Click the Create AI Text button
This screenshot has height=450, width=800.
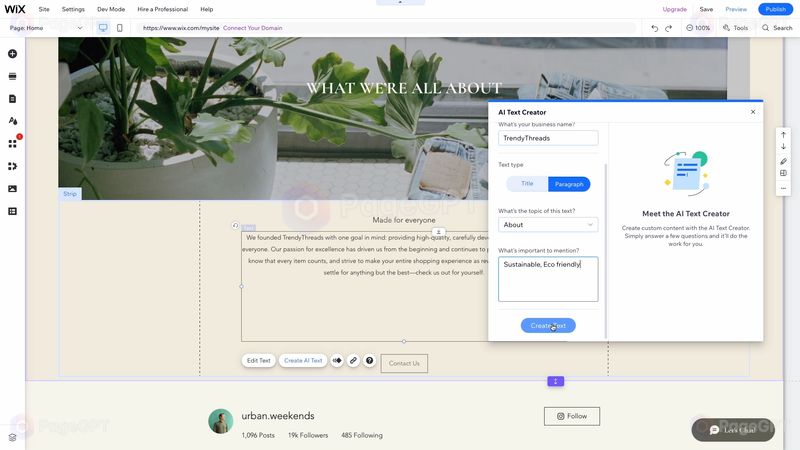point(303,361)
